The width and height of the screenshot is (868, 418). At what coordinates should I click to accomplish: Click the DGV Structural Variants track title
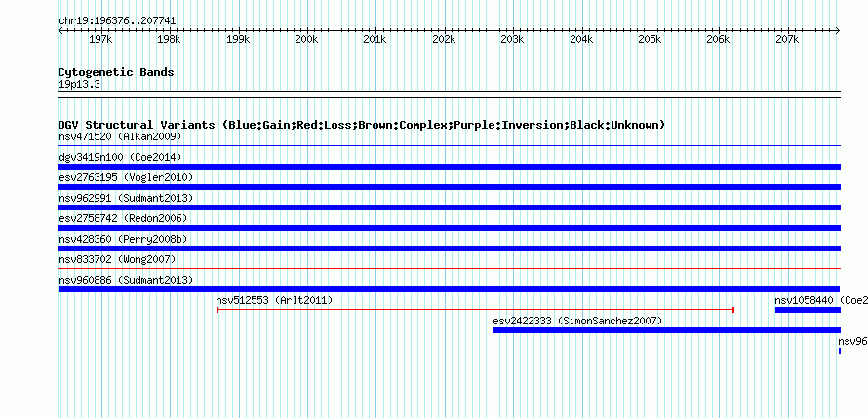click(362, 125)
